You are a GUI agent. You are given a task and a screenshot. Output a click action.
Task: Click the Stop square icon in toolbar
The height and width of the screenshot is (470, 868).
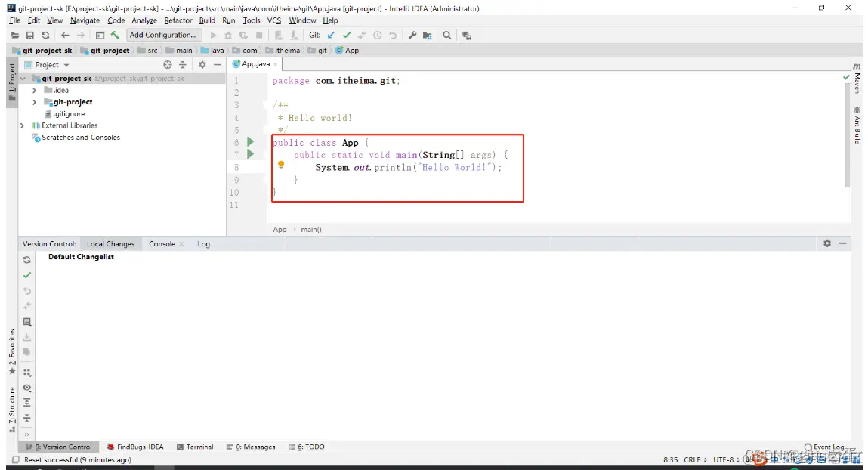click(x=258, y=35)
